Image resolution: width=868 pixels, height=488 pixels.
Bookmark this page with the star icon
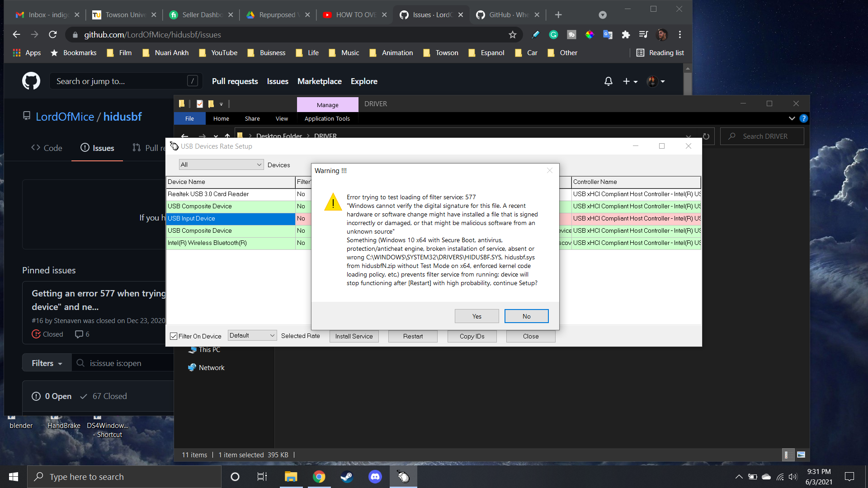pos(512,34)
